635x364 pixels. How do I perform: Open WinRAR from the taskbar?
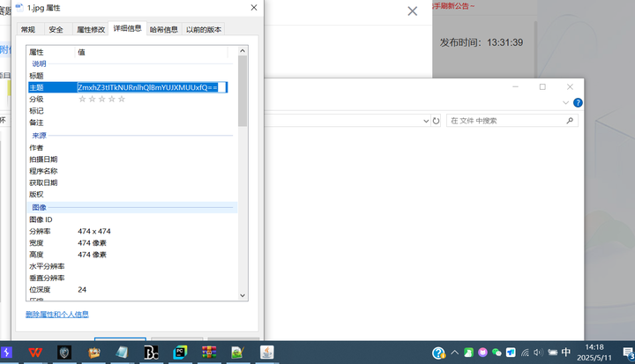pos(209,353)
